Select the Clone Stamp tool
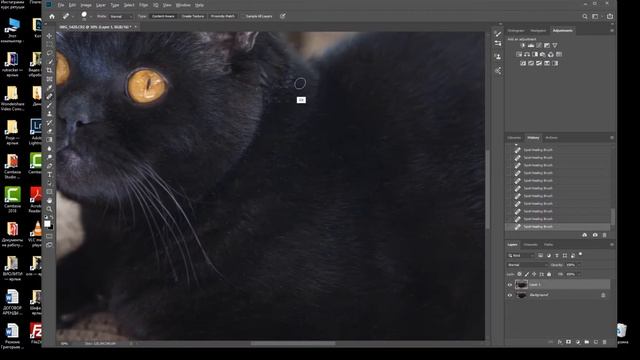This screenshot has width=640, height=360. 49,114
